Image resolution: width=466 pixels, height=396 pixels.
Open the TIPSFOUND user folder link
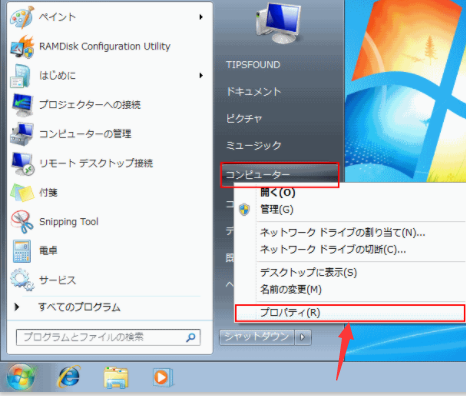253,65
